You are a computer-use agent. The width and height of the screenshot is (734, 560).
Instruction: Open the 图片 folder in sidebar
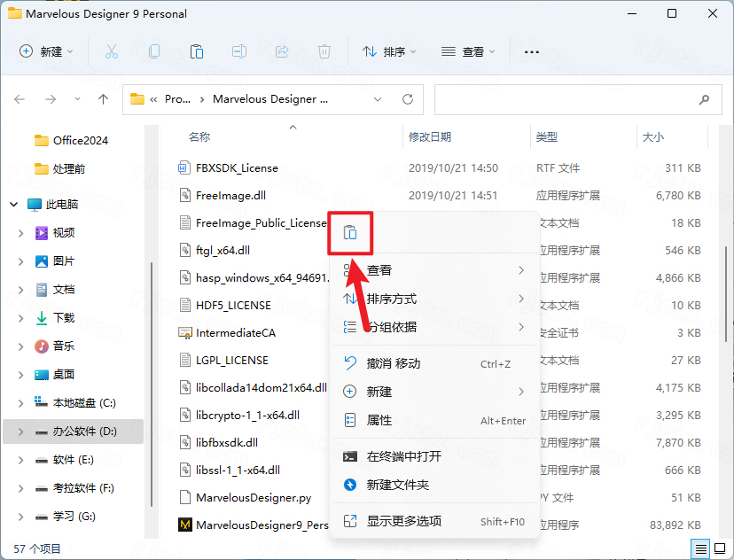point(55,261)
